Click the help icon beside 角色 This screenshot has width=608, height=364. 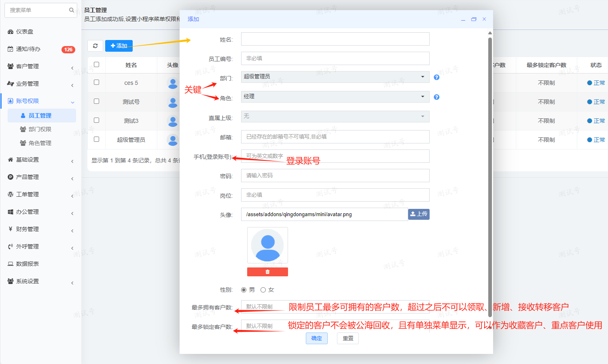[436, 97]
